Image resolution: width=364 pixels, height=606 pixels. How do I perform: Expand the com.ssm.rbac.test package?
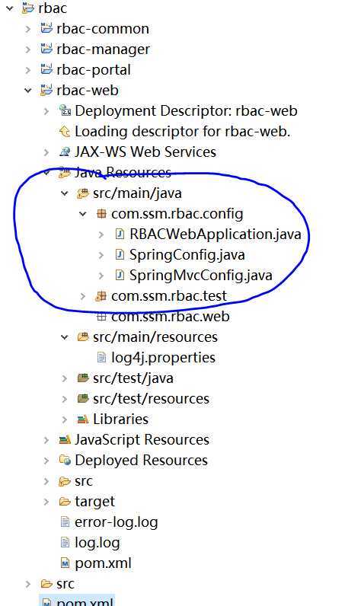point(83,296)
